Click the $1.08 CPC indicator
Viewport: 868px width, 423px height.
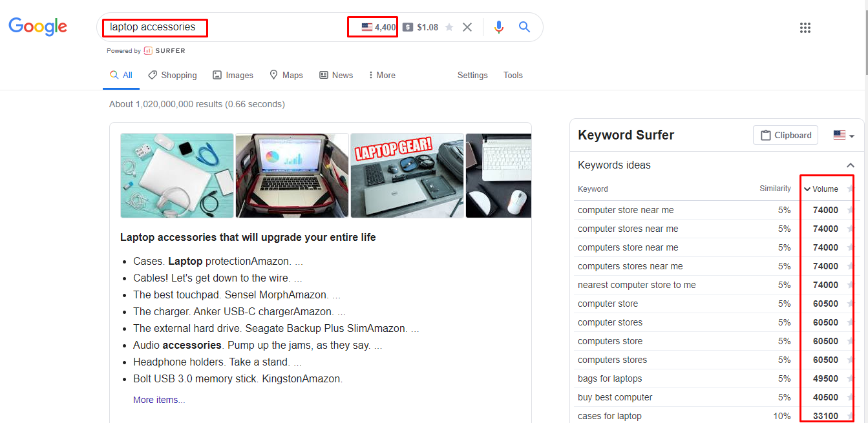[420, 27]
